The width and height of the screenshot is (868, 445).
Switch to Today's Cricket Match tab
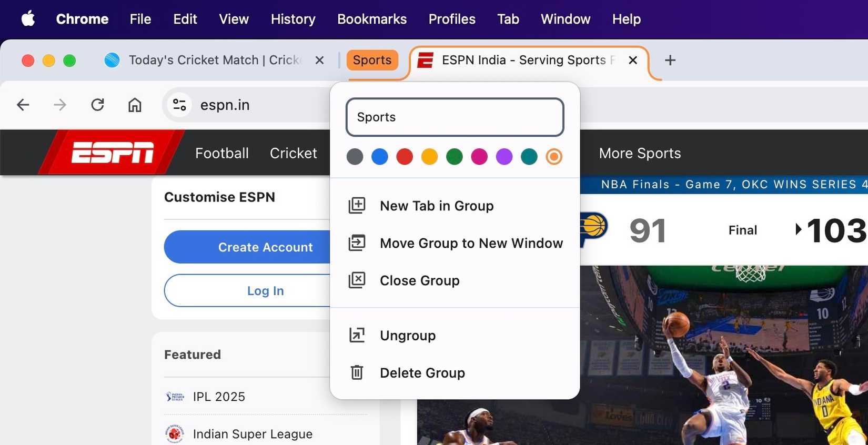click(x=215, y=60)
